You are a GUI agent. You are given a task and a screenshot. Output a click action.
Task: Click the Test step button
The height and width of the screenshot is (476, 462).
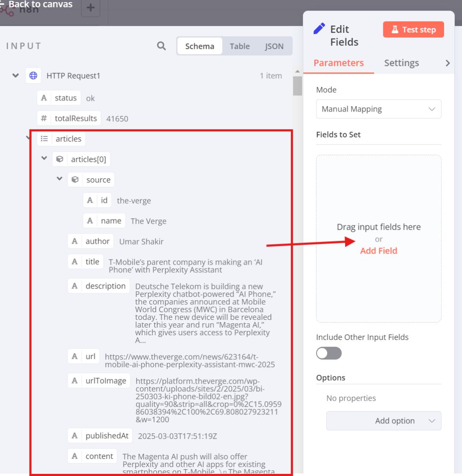click(413, 30)
